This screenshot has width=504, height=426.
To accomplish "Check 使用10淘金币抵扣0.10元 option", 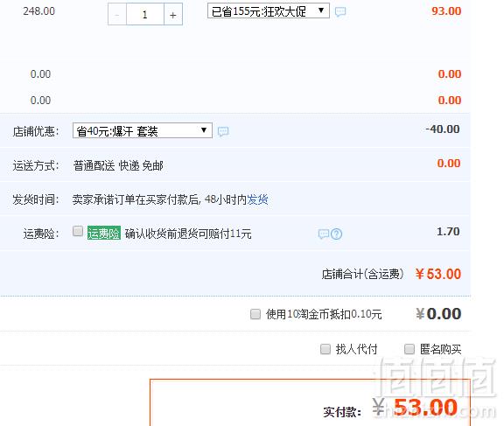I will coord(255,314).
